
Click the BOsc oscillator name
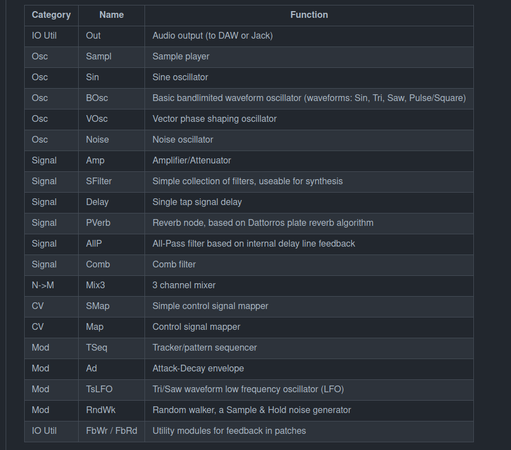coord(97,98)
